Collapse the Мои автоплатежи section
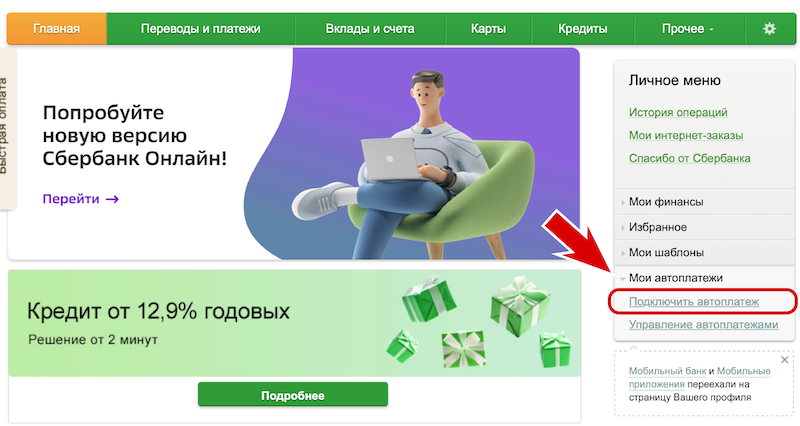 [705, 278]
